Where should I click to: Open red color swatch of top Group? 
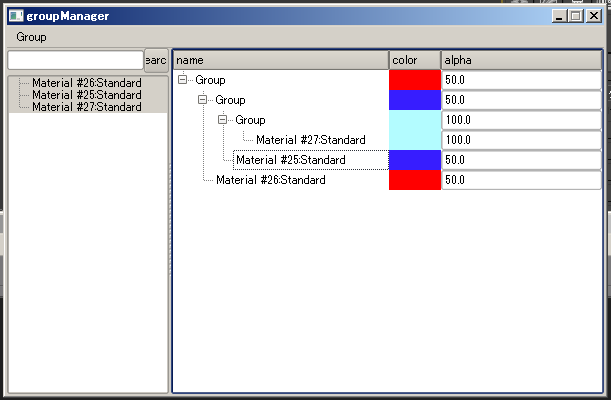[415, 80]
